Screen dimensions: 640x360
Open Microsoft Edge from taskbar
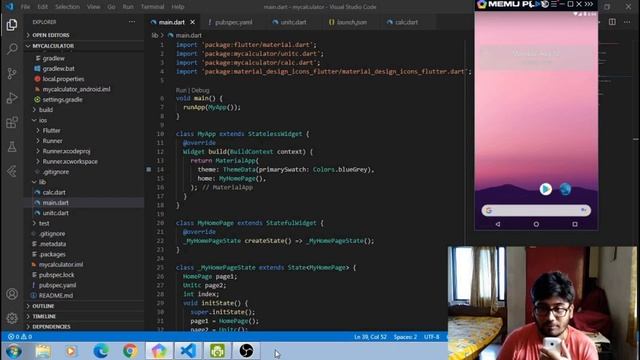(101, 351)
